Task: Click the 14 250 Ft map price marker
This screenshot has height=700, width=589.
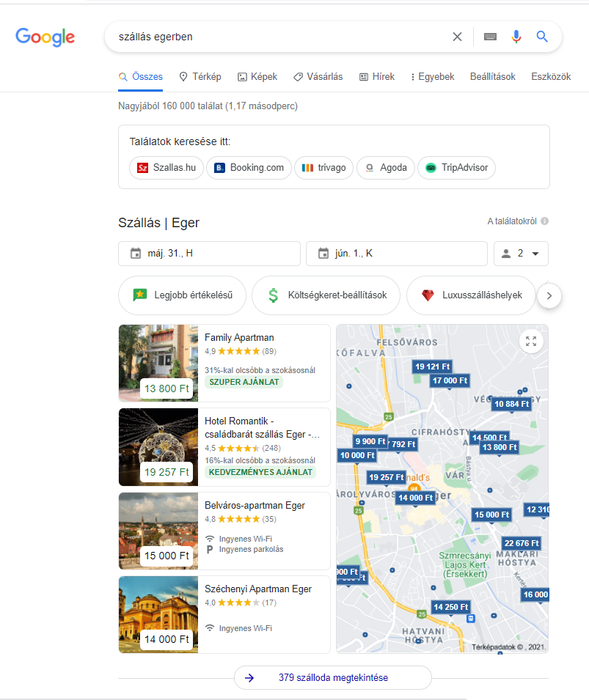Action: [x=451, y=607]
